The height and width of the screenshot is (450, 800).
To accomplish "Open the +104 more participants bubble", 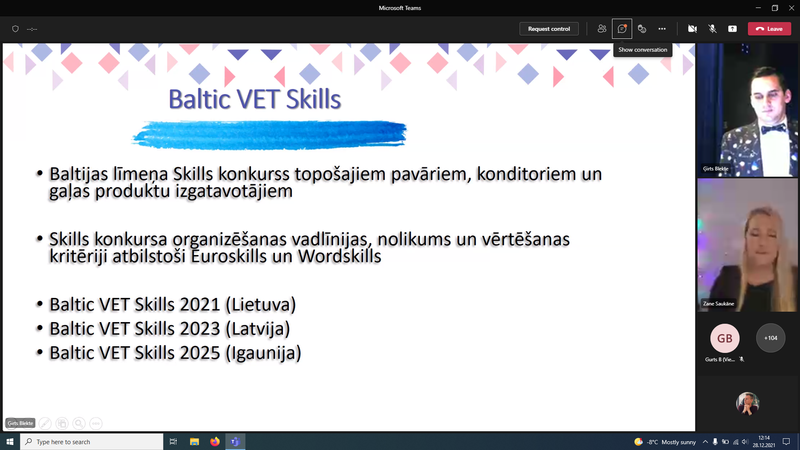I will coord(770,338).
